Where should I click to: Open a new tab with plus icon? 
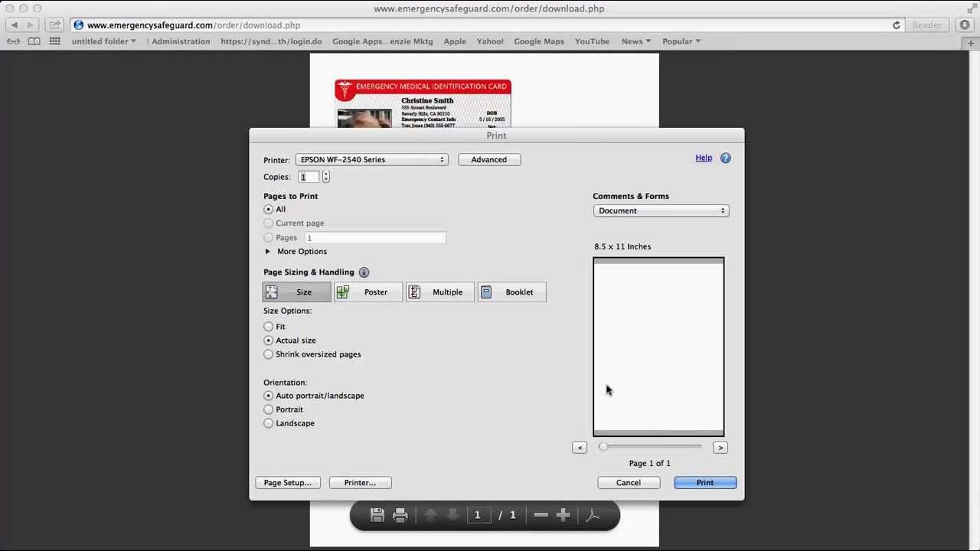(x=971, y=42)
